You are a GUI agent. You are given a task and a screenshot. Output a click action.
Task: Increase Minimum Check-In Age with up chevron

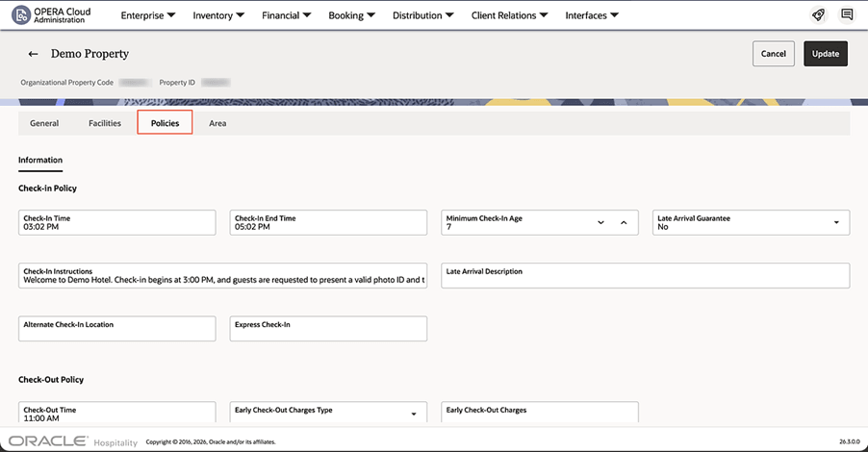point(624,222)
